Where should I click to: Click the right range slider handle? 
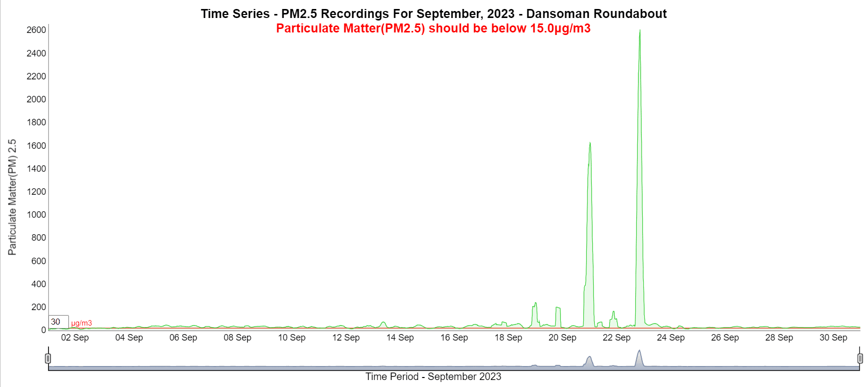860,358
